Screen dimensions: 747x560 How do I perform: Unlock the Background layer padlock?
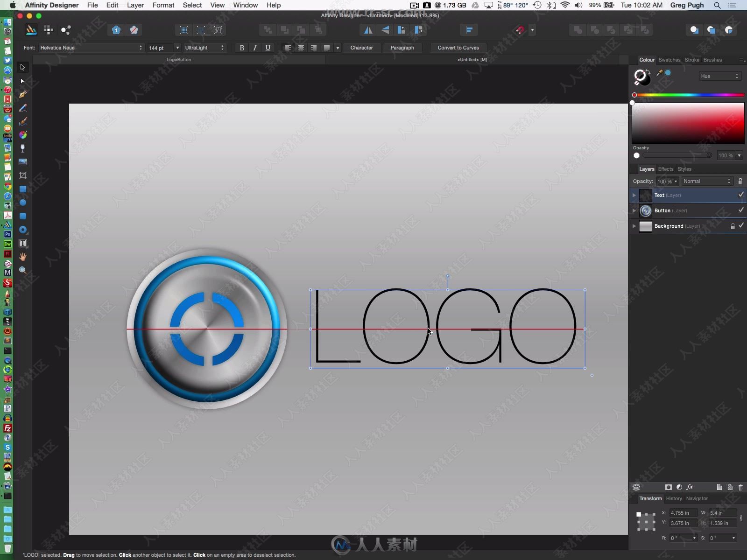point(733,226)
